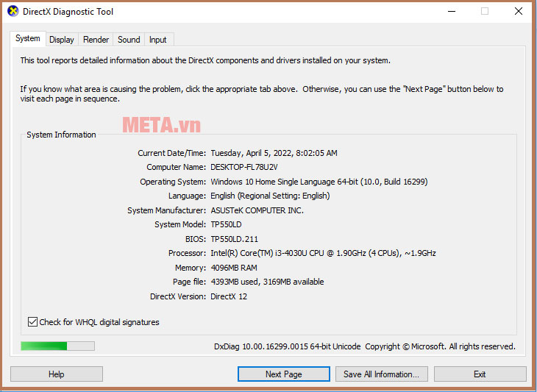This screenshot has height=392, width=537.
Task: Click the memory value 4096MB RAM
Action: coord(234,268)
